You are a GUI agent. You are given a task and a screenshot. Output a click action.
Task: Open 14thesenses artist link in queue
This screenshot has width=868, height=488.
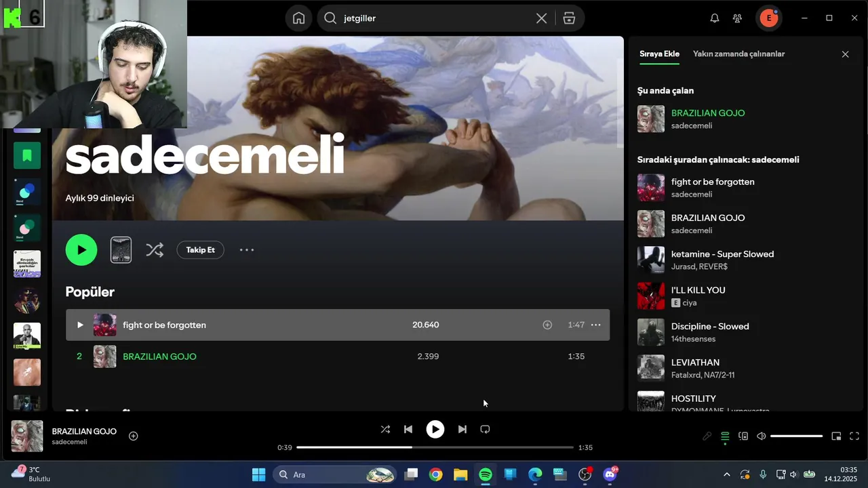tap(693, 339)
